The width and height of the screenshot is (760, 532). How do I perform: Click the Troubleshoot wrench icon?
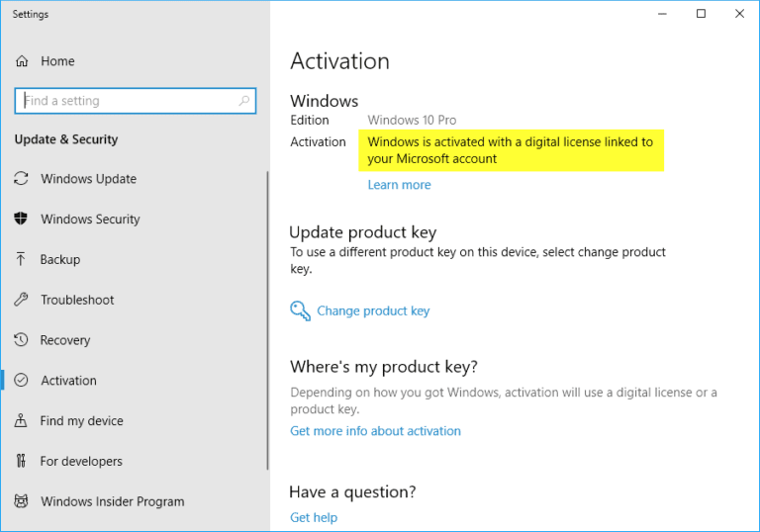coord(21,300)
